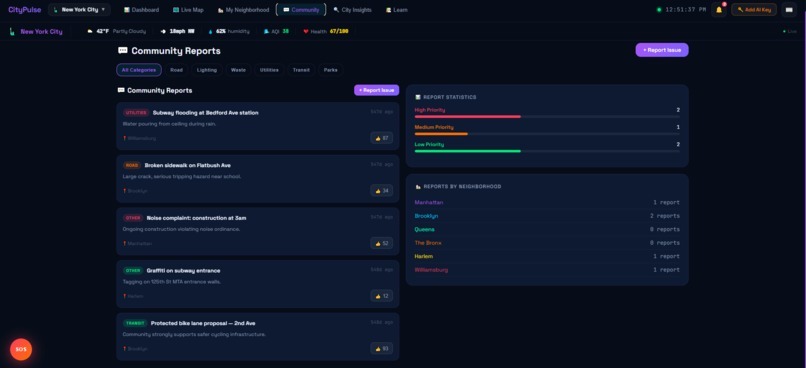Image resolution: width=806 pixels, height=368 pixels.
Task: Click the Reports by Neighborhood header icon
Action: coord(418,187)
